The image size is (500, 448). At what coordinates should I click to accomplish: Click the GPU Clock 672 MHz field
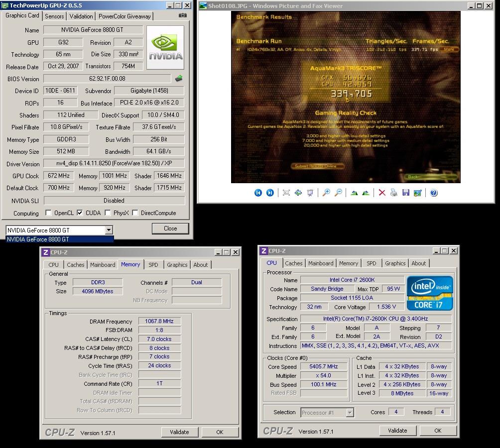pyautogui.click(x=59, y=176)
